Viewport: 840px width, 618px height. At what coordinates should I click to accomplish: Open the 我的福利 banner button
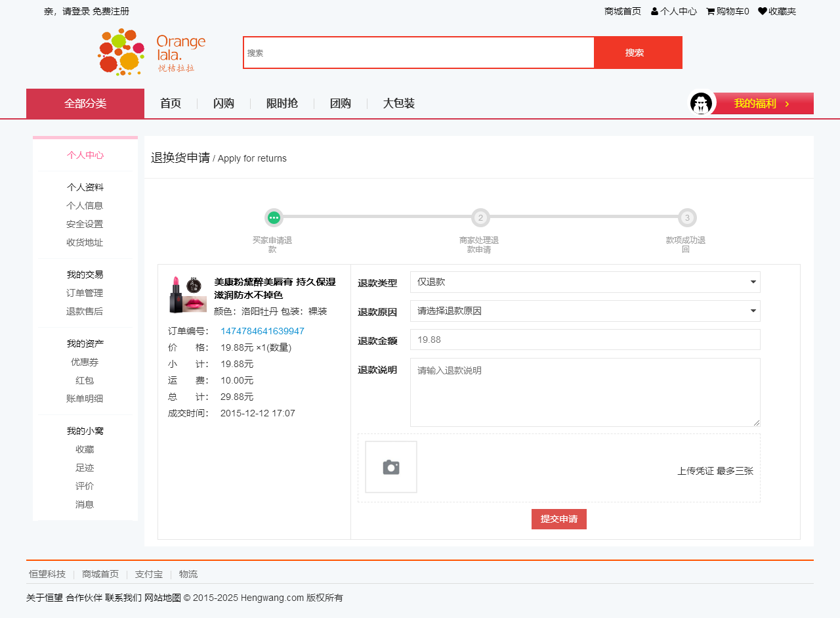pos(763,104)
